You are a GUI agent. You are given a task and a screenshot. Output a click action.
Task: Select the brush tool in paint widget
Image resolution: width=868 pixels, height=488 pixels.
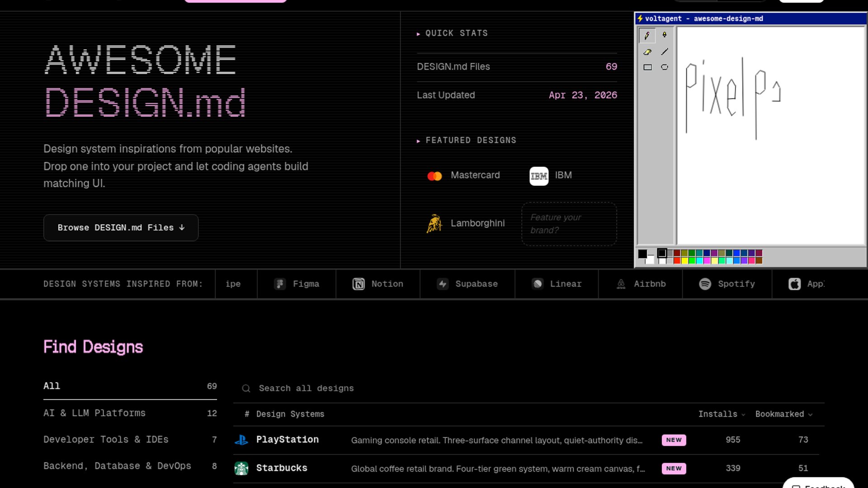pos(664,35)
